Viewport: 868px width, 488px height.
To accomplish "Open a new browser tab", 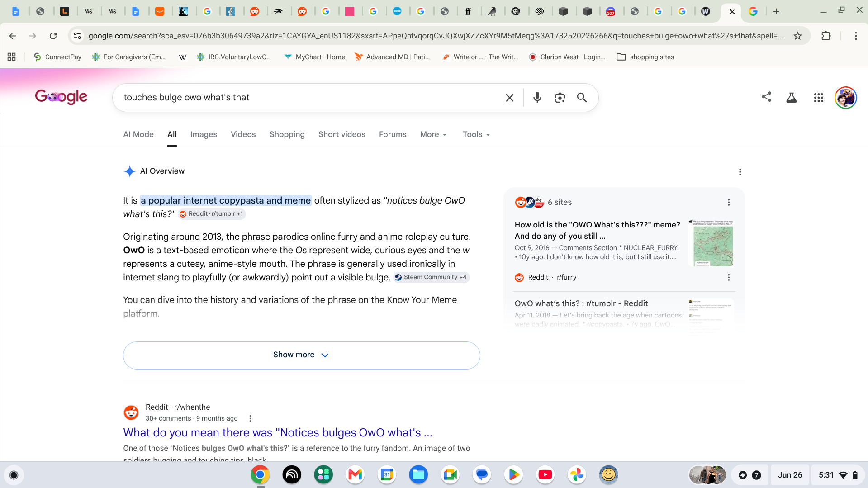I will pos(776,11).
